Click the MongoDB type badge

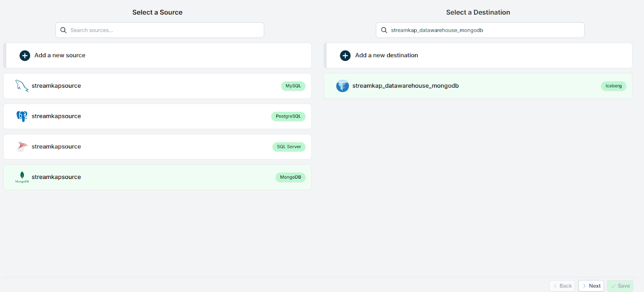coord(291,177)
